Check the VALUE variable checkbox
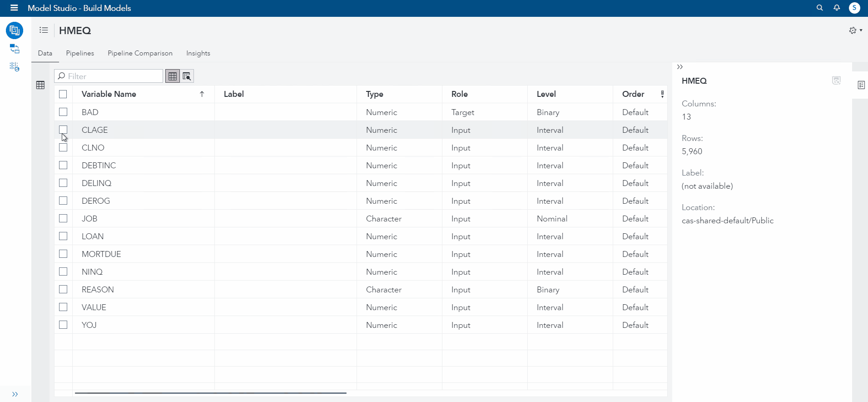 click(63, 307)
